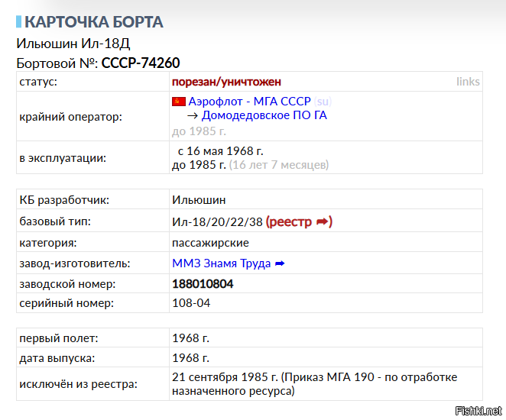The height and width of the screenshot is (420, 506).
Task: Click the КАРТОЧКА БОРТА heading
Action: pyautogui.click(x=93, y=22)
